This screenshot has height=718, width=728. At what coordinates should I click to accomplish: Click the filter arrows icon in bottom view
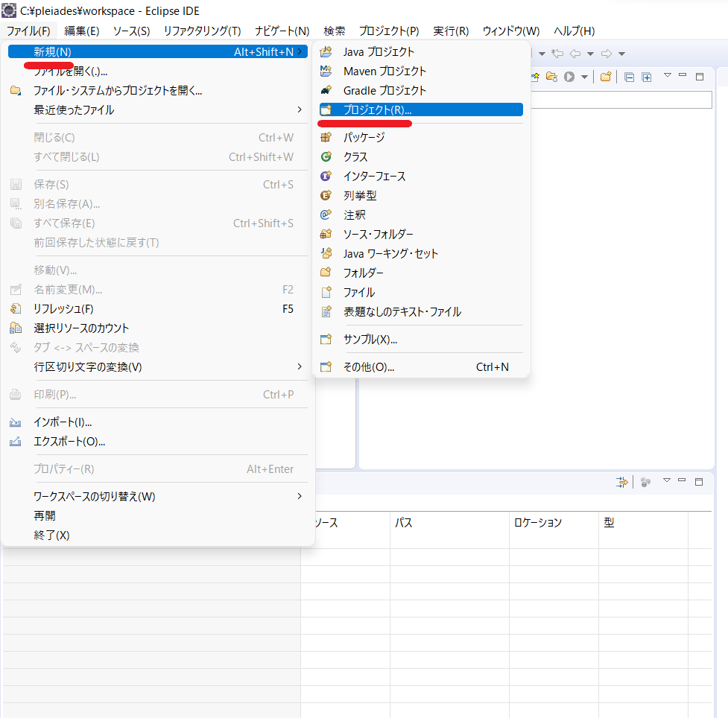click(x=621, y=482)
